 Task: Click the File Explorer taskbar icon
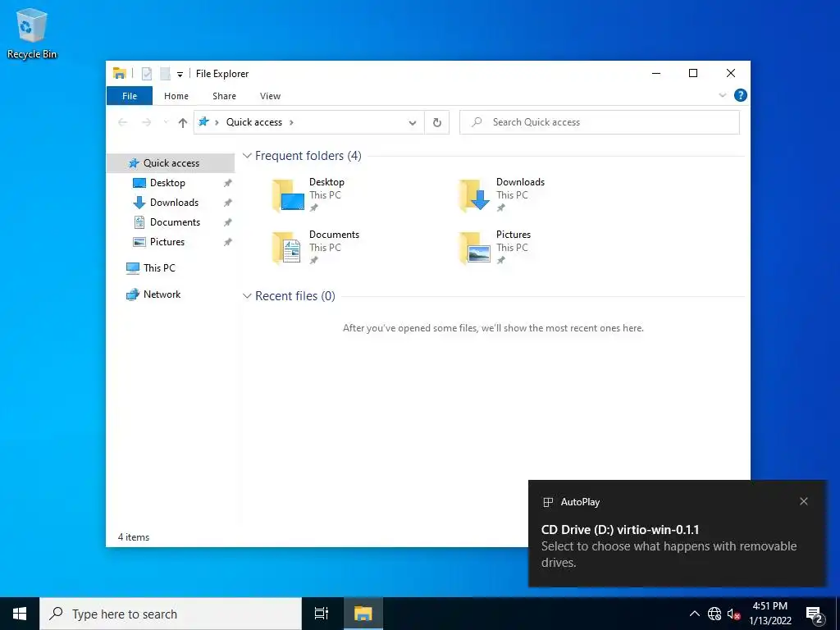click(x=363, y=614)
